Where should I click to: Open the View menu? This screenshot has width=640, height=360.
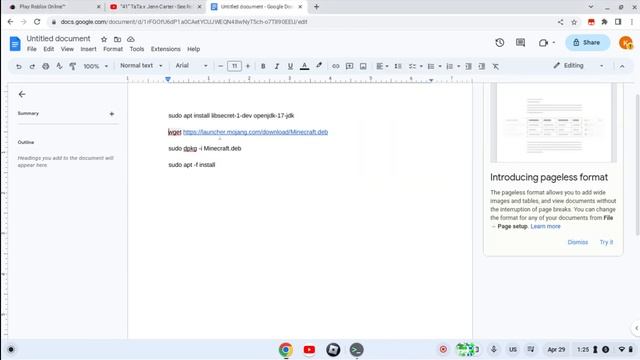pos(67,49)
